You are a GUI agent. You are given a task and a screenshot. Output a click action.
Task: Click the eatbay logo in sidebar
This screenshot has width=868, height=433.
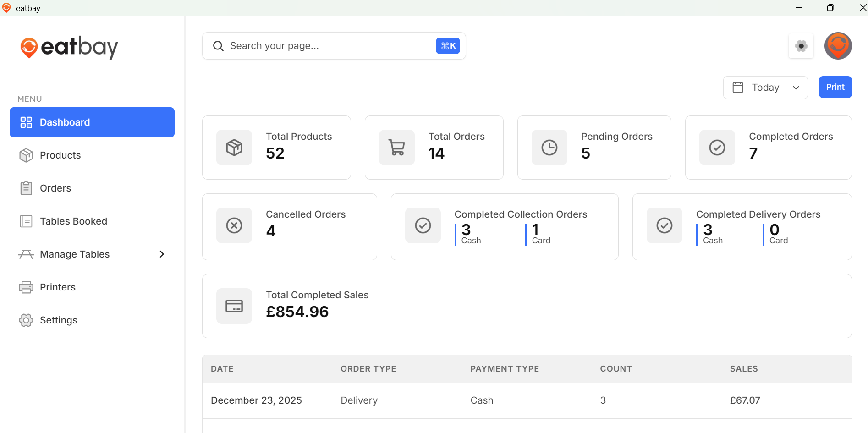(69, 47)
